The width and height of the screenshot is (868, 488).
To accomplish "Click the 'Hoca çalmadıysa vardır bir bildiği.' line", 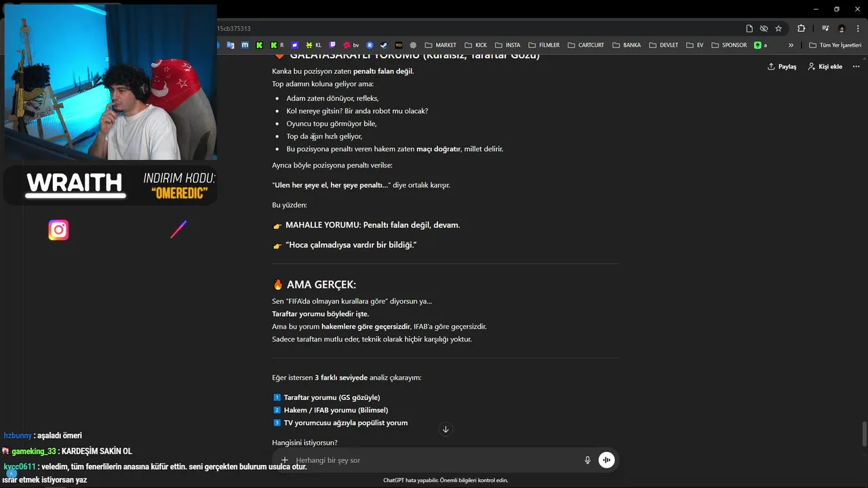I will 351,245.
